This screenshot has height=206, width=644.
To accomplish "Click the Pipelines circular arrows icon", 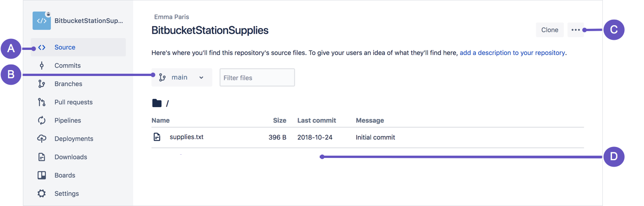I will point(42,120).
